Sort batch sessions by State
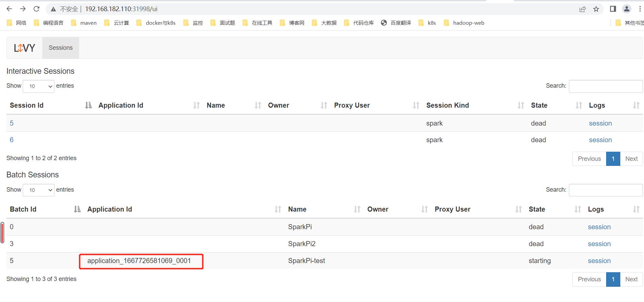 (x=555, y=209)
